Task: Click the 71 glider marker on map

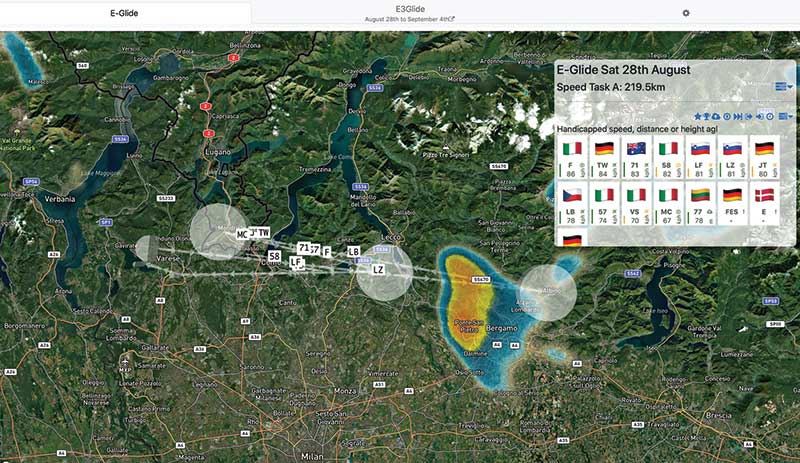Action: click(x=304, y=248)
